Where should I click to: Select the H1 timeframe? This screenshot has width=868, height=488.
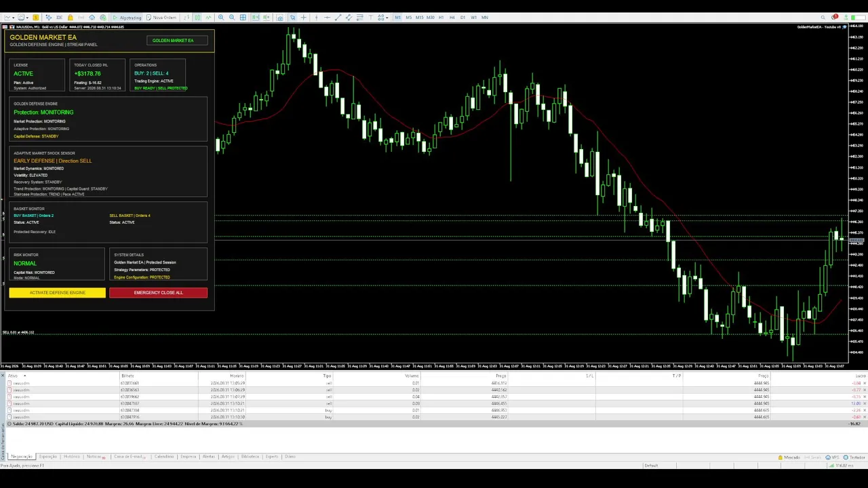coord(441,18)
